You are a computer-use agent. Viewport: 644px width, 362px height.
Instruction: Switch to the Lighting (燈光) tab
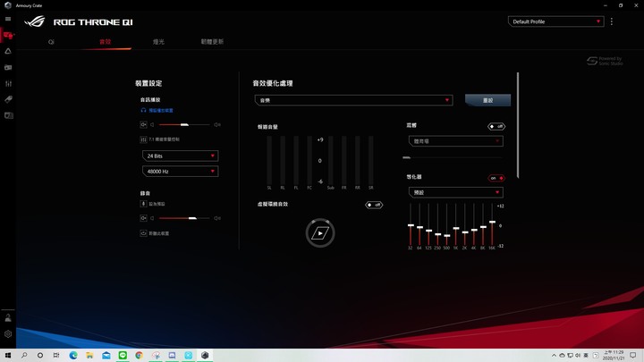coord(158,42)
